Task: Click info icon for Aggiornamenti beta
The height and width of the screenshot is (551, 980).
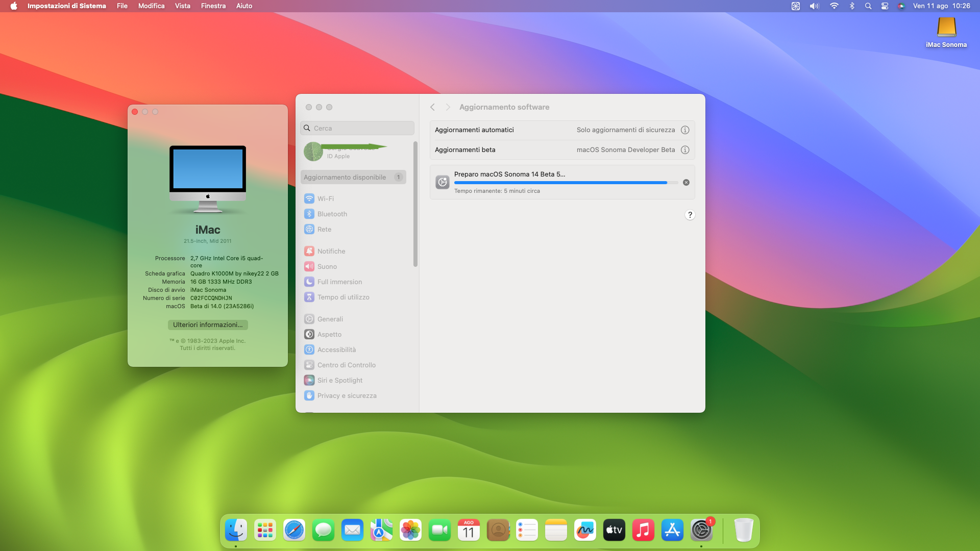Action: 685,150
